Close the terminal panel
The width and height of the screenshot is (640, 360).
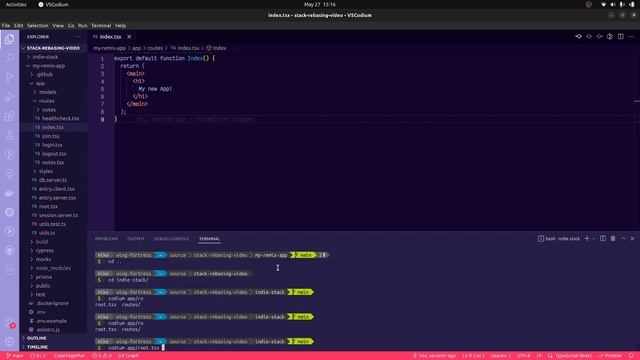[632, 238]
